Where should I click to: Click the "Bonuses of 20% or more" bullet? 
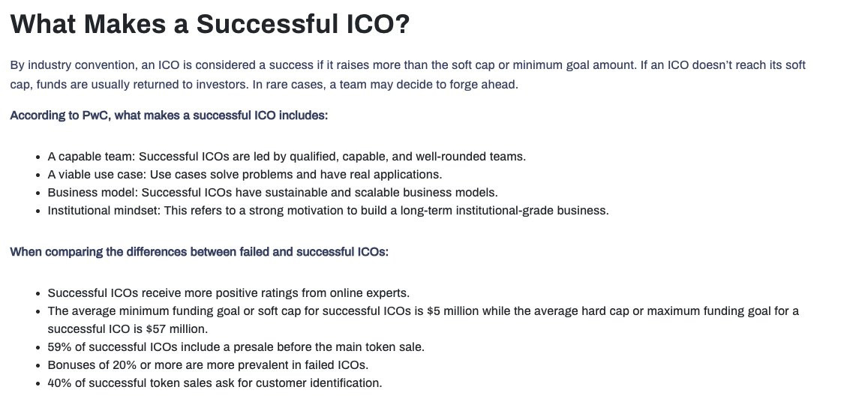208,365
